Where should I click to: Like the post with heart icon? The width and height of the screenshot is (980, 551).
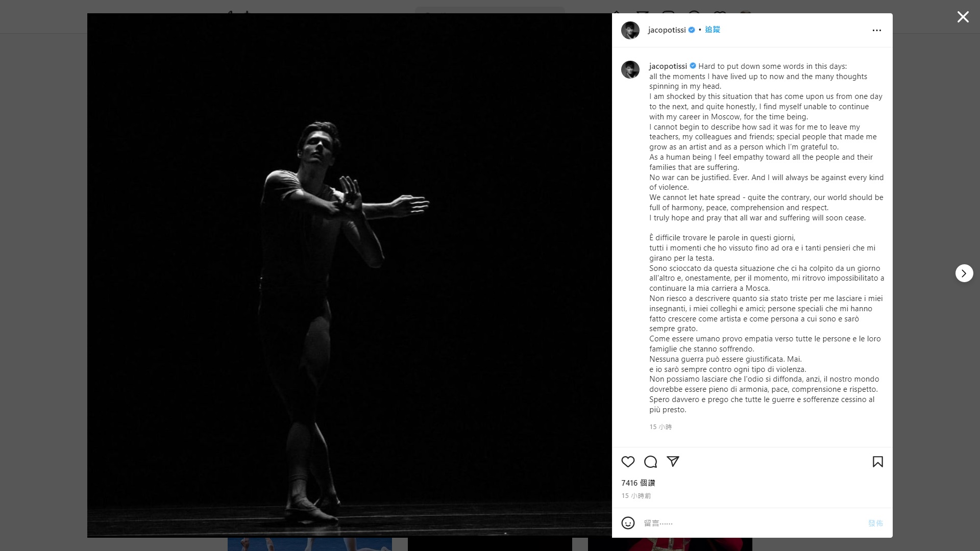628,462
